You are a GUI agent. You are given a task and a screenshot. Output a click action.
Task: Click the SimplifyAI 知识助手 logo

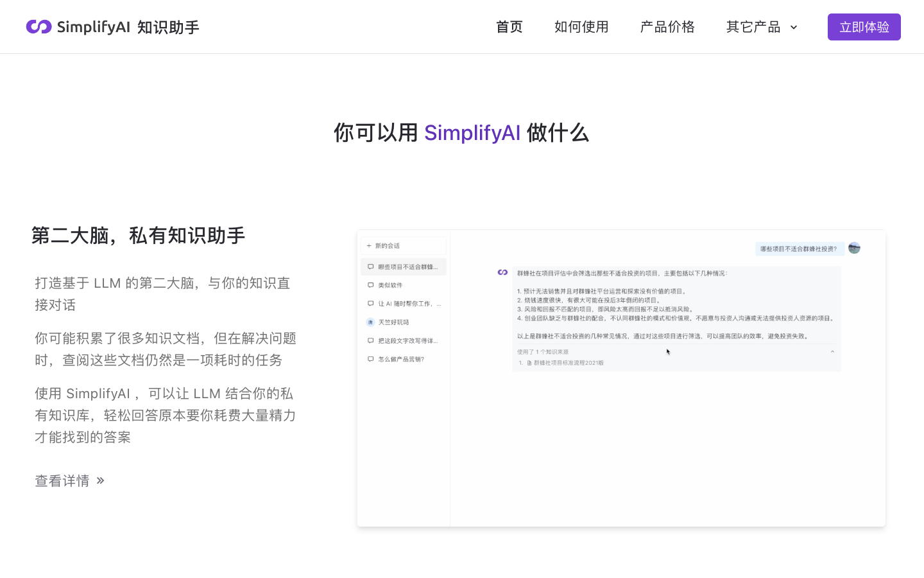click(113, 27)
